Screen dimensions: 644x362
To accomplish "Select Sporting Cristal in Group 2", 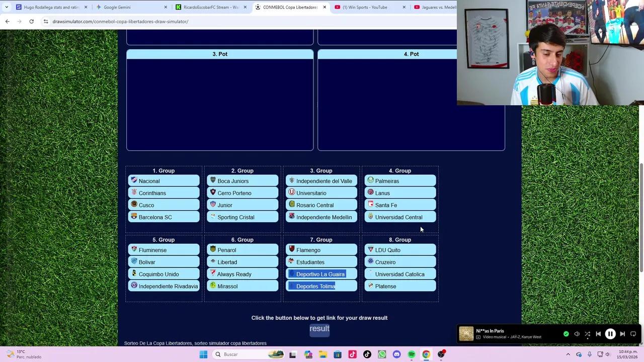I will coord(243,217).
